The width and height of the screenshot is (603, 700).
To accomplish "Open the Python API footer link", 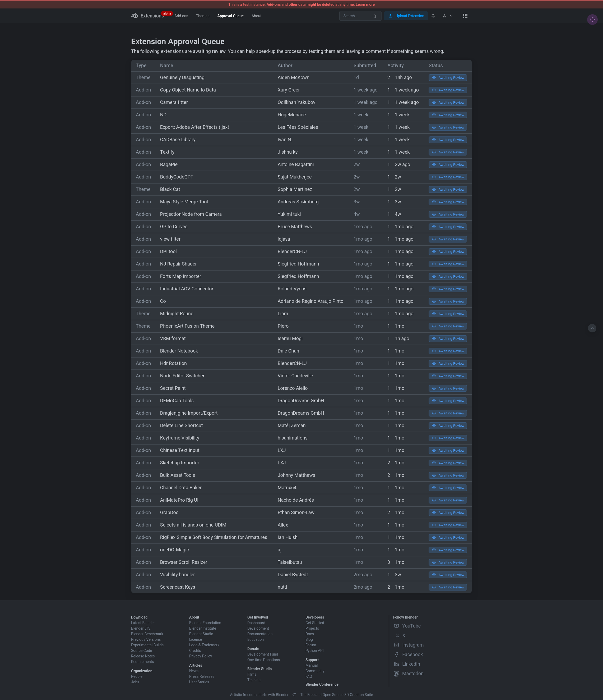I will pos(314,650).
